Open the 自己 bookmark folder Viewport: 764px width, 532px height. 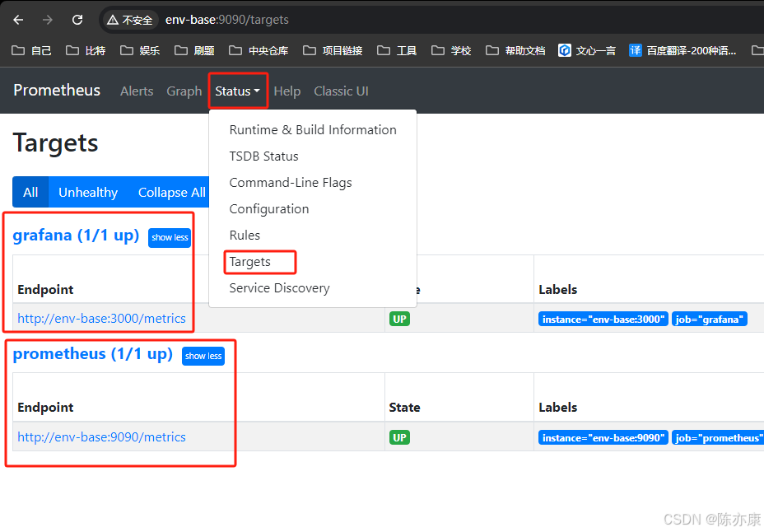pyautogui.click(x=31, y=51)
